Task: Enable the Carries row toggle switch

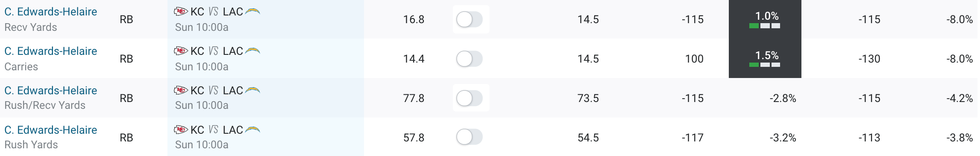Action: pyautogui.click(x=469, y=59)
